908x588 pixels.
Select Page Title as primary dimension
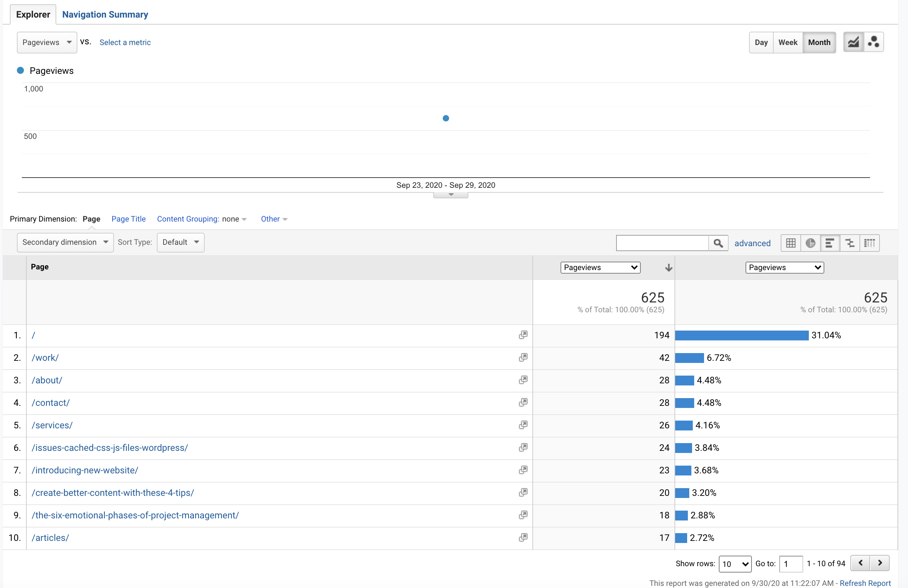(129, 219)
